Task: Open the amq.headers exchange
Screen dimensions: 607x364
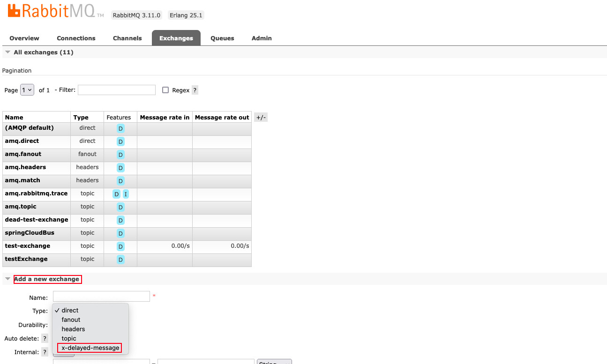Action: pyautogui.click(x=25, y=167)
